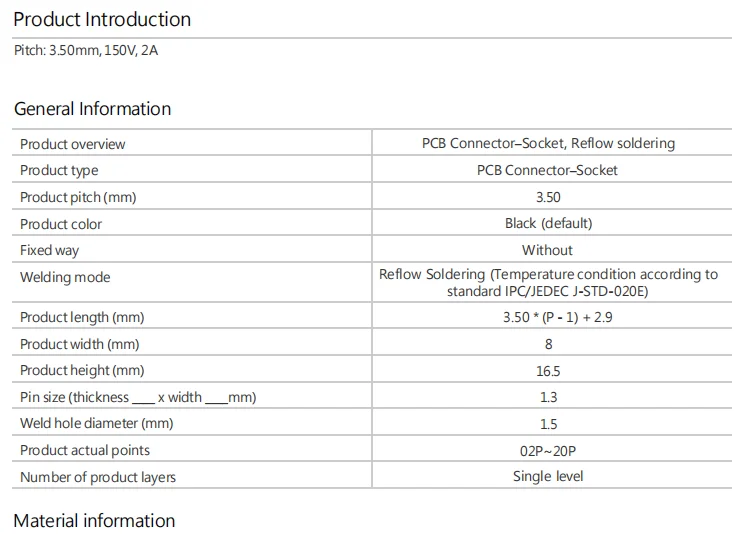Click the Product color label
743x536 pixels.
(61, 224)
